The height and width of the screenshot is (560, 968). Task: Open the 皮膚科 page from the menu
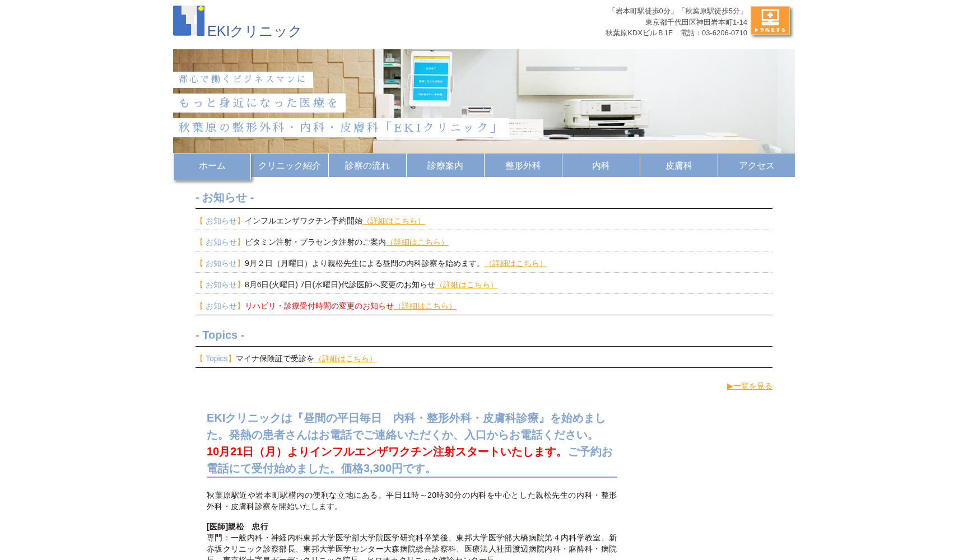coord(678,165)
